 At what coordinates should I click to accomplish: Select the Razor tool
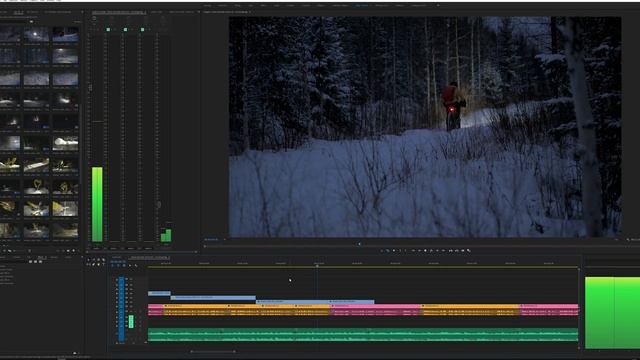coord(104,260)
